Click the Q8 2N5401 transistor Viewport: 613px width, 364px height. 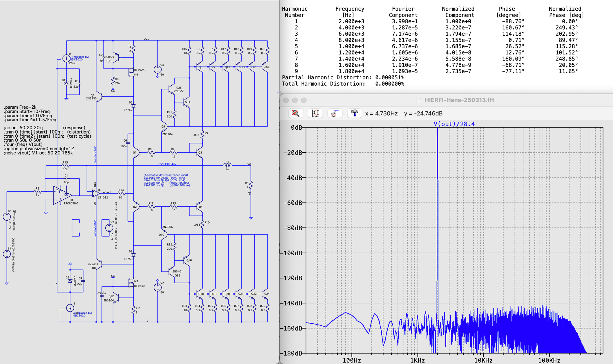point(99,264)
